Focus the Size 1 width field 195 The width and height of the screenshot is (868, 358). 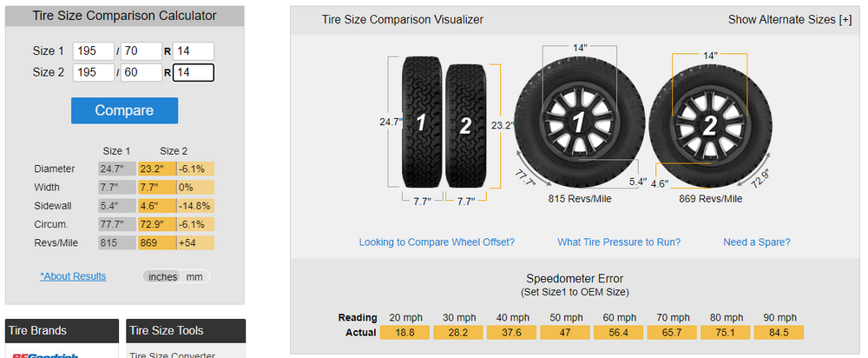click(94, 51)
